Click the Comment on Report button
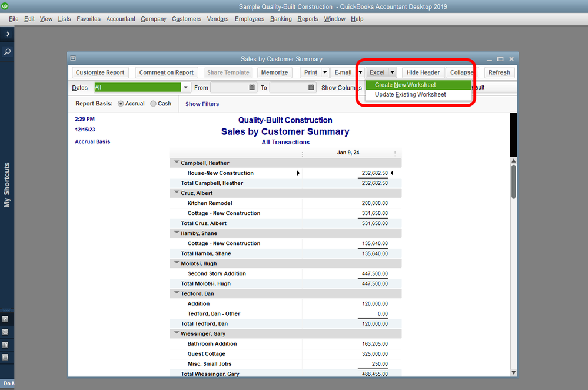The width and height of the screenshot is (588, 390). 167,72
